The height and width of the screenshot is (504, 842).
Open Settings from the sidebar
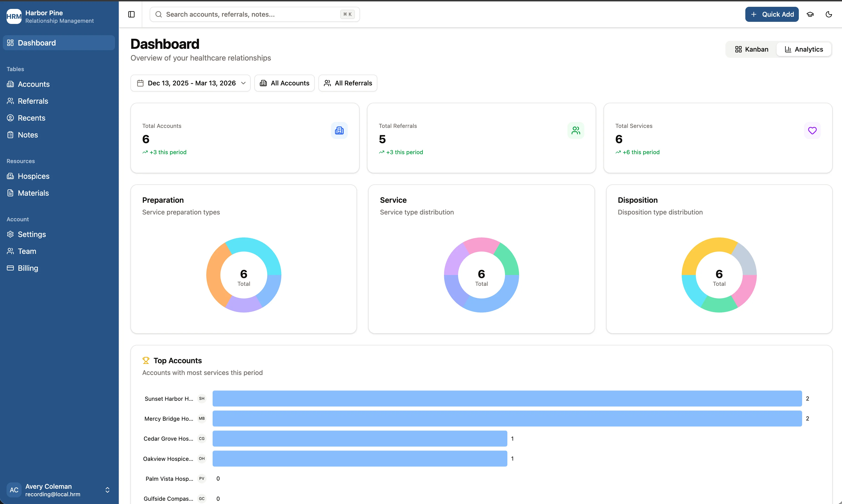coord(32,234)
